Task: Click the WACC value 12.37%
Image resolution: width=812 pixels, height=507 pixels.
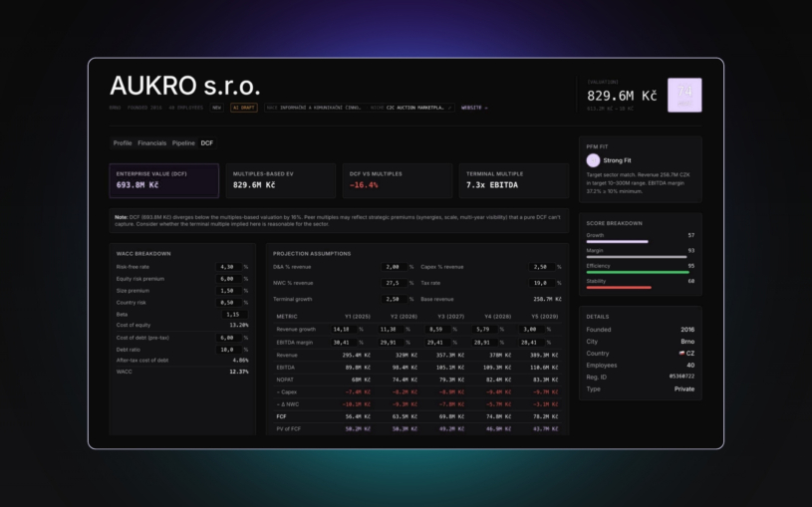Action: coord(239,372)
